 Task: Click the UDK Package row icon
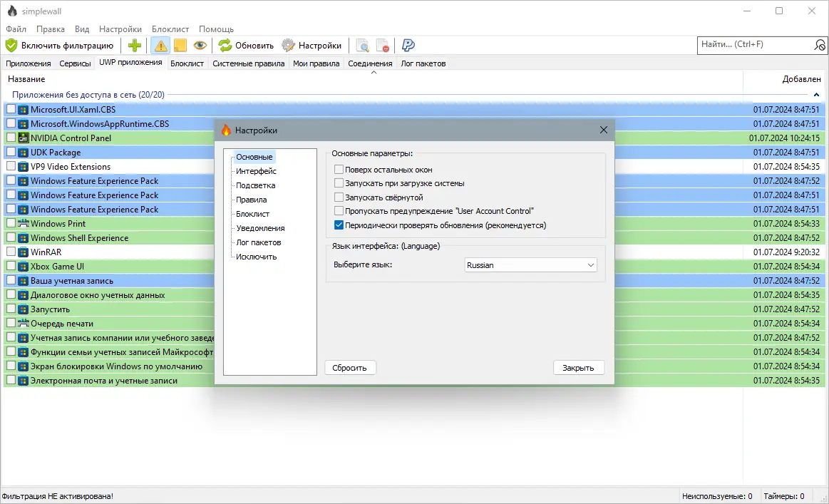click(x=23, y=153)
